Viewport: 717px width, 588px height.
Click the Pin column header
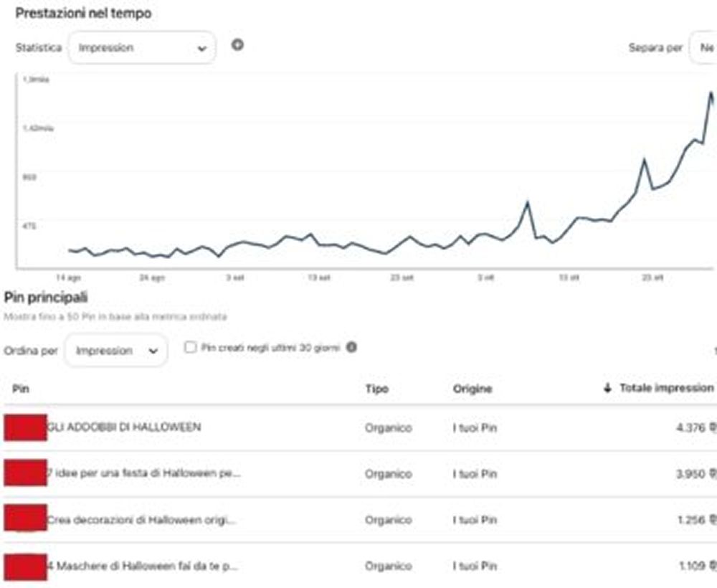point(20,389)
